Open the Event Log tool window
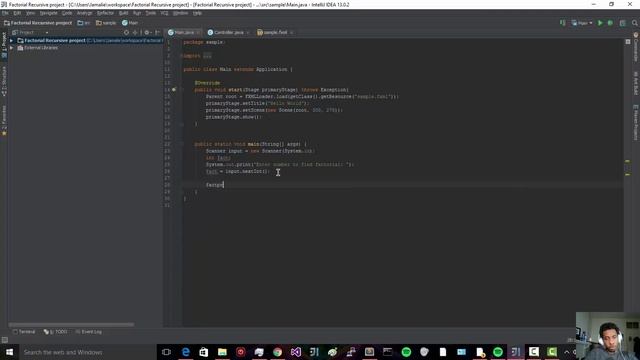This screenshot has width=640, height=360. pos(89,332)
